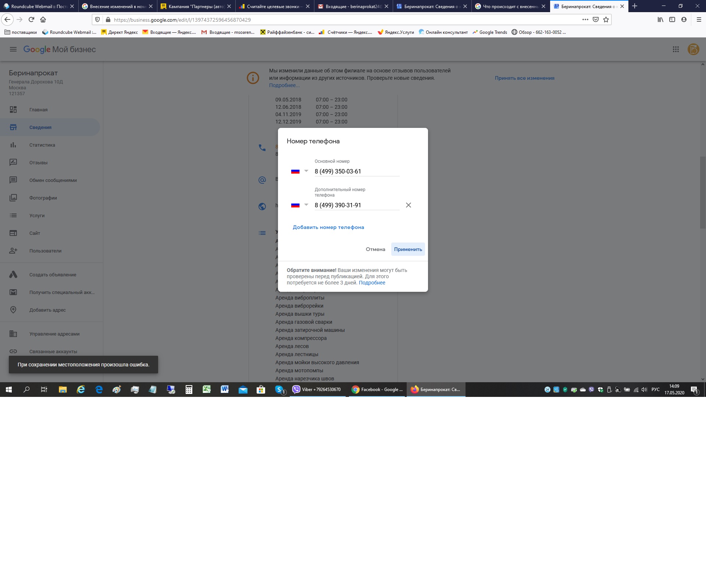
Task: Open Фотографии in the sidebar
Action: tap(50, 198)
